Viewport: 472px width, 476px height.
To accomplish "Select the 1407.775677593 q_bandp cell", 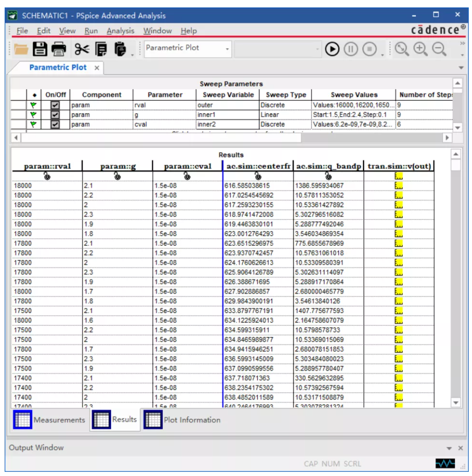I will [x=329, y=311].
